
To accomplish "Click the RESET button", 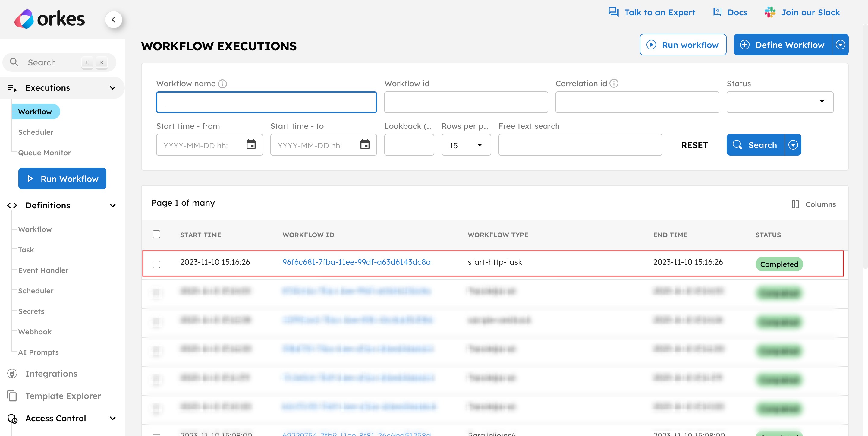I will coord(694,145).
